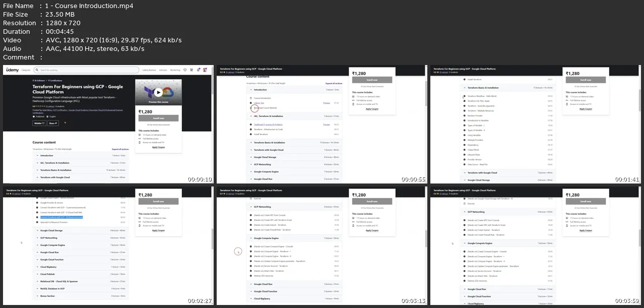Click Enroll now in the 00:01:41 frame
The image size is (644, 308).
point(586,80)
